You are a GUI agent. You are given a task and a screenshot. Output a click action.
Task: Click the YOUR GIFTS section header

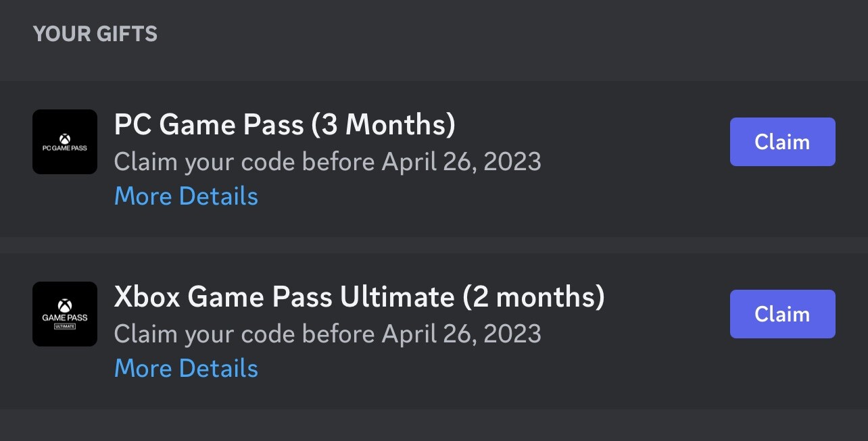click(95, 33)
